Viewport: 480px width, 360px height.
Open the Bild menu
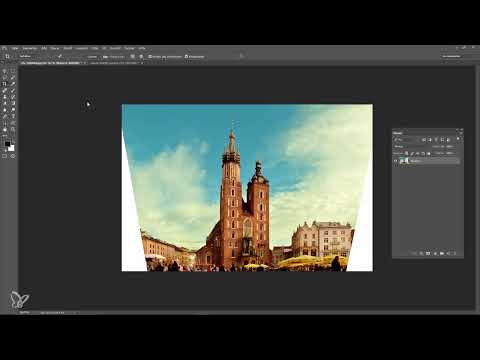tap(44, 48)
